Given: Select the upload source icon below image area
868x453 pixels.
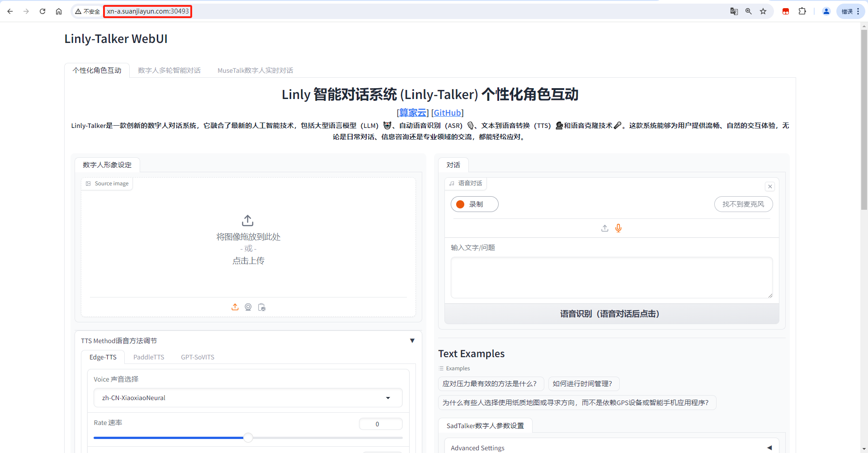Looking at the screenshot, I should click(x=235, y=307).
